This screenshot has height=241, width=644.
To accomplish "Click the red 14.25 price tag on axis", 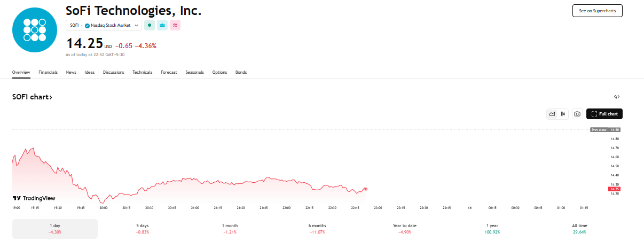I will click(614, 189).
